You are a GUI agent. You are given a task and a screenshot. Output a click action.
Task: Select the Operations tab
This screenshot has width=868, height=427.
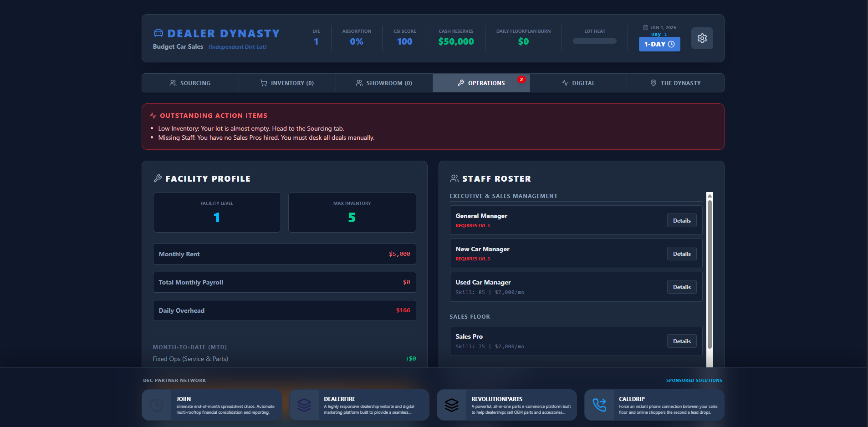[x=481, y=83]
